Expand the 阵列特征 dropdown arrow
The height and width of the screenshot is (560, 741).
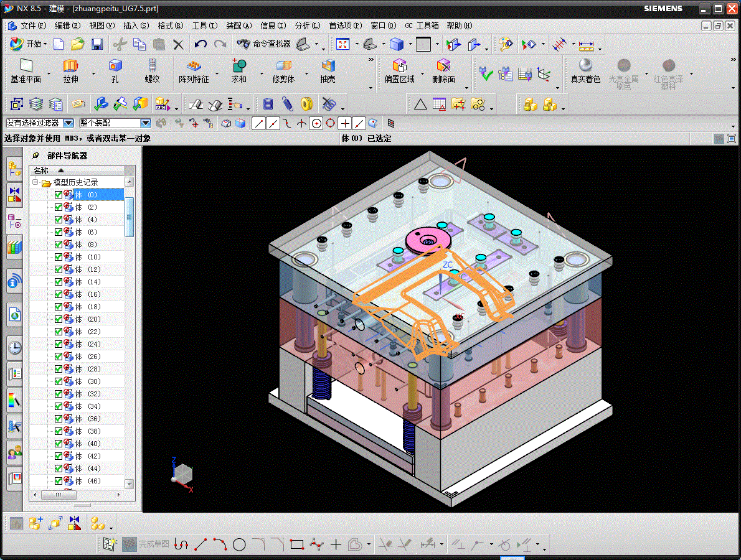pos(217,73)
